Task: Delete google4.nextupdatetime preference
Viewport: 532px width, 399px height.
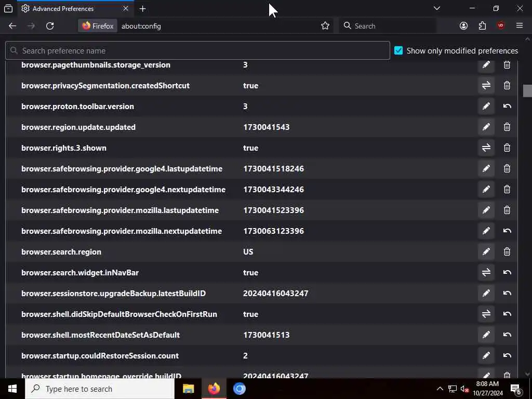Action: pos(507,189)
